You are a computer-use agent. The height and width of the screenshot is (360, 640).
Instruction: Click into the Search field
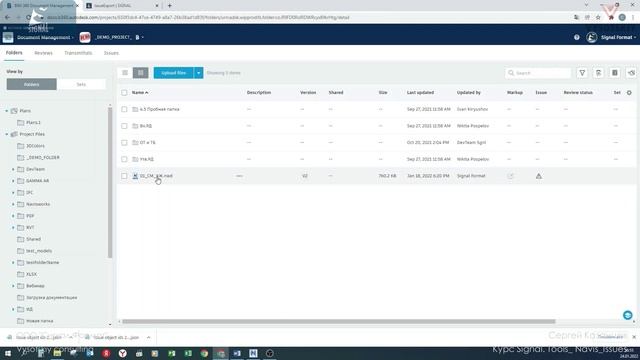point(538,73)
